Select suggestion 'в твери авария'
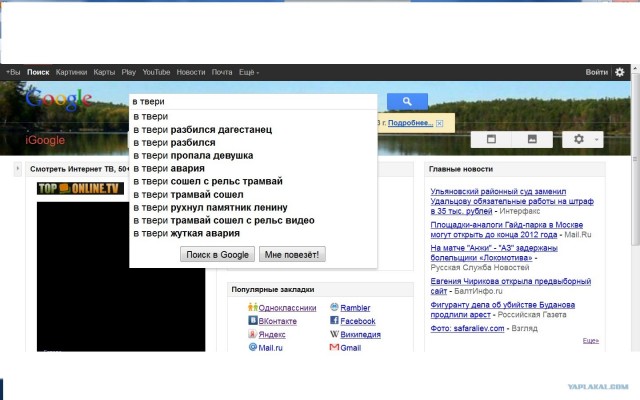The width and height of the screenshot is (640, 400). 253,168
